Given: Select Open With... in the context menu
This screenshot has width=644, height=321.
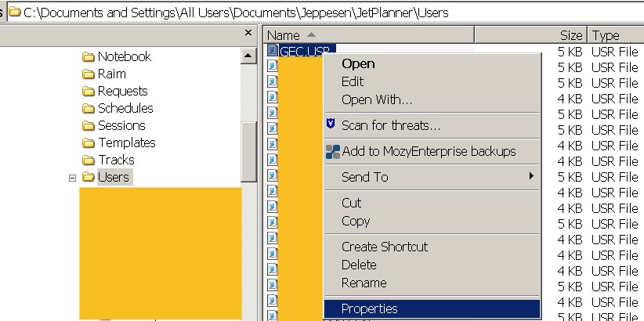Looking at the screenshot, I should (x=376, y=99).
